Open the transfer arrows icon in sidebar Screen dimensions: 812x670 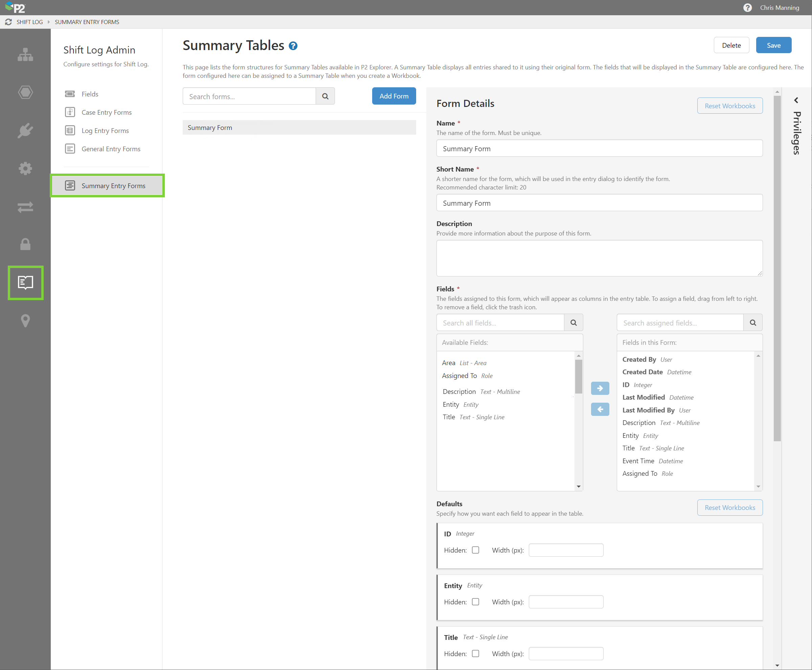(25, 207)
